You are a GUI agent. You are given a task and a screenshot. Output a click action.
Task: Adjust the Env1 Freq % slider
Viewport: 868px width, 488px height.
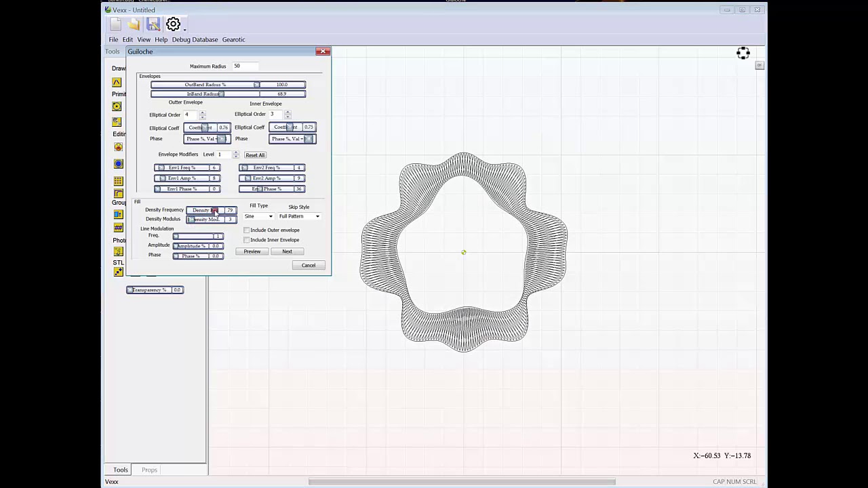[187, 167]
